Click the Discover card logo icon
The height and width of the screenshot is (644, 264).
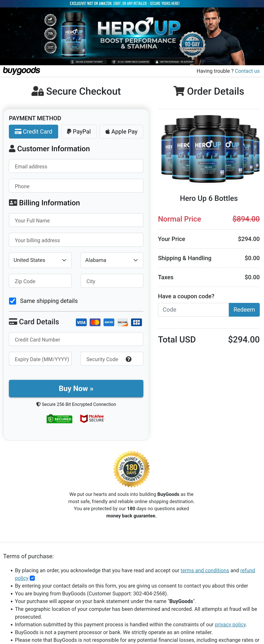[122, 322]
